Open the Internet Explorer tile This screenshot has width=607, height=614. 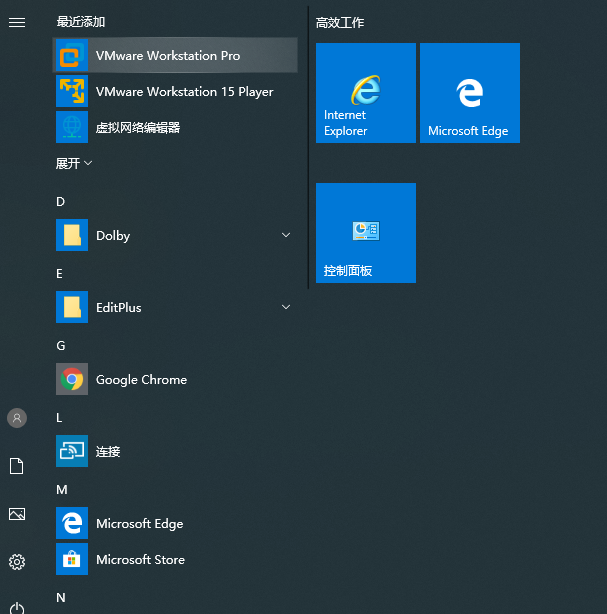[x=366, y=93]
